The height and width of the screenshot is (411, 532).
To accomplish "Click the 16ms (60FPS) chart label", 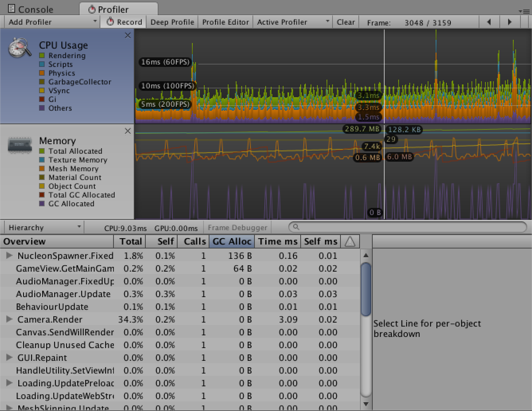I will coord(165,62).
